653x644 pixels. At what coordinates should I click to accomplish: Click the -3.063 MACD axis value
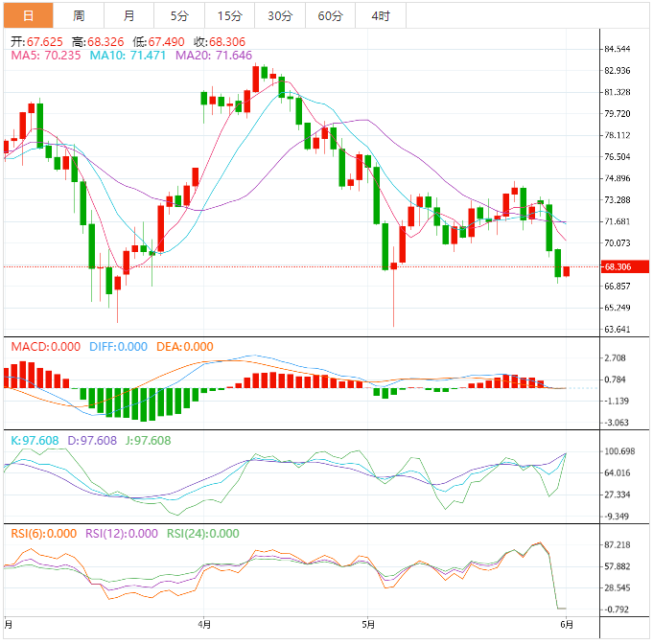pos(618,423)
